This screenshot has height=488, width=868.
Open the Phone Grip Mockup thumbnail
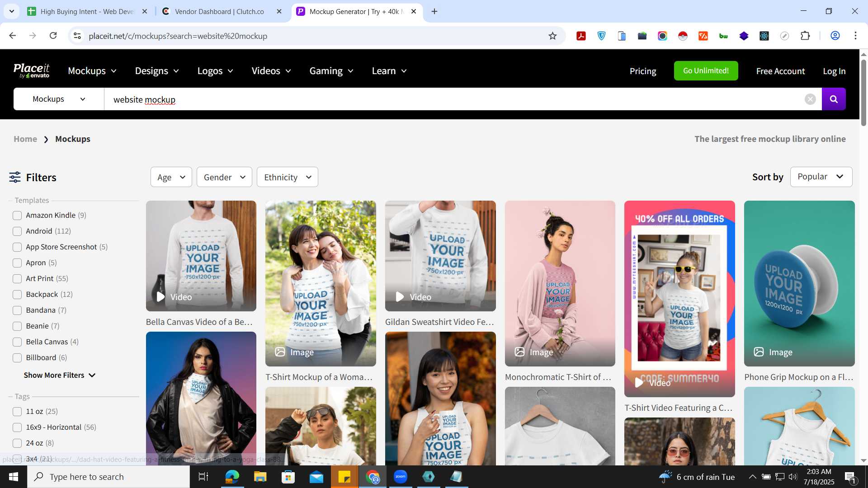tap(799, 283)
